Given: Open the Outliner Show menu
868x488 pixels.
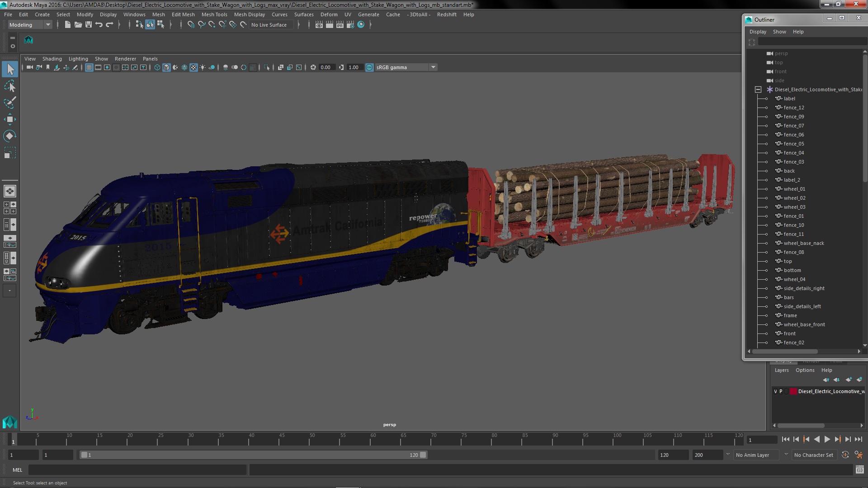Looking at the screenshot, I should (779, 32).
